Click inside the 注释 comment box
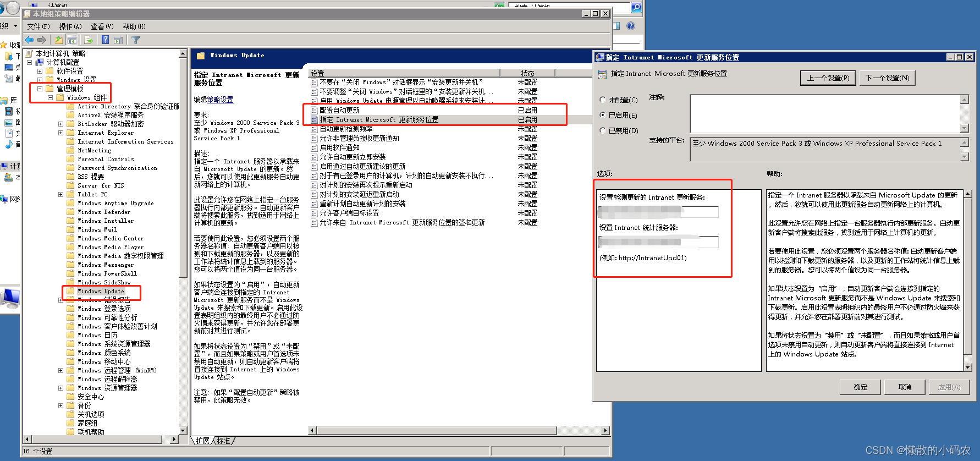The width and height of the screenshot is (980, 461). (x=825, y=114)
